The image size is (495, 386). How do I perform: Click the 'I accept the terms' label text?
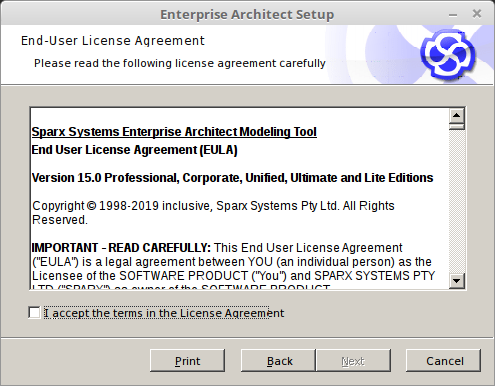click(164, 313)
